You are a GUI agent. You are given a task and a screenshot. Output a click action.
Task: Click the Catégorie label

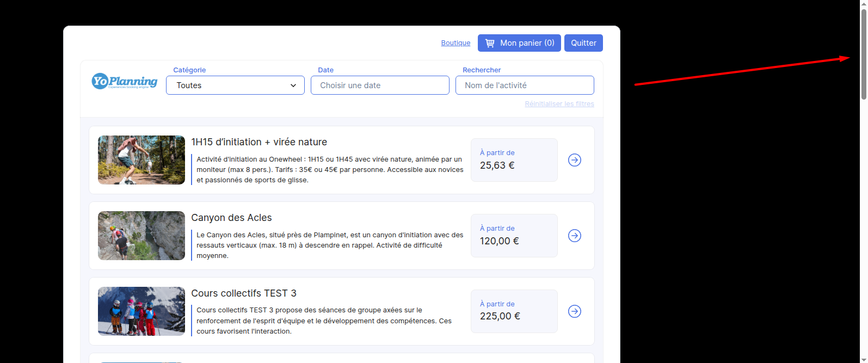click(x=189, y=70)
